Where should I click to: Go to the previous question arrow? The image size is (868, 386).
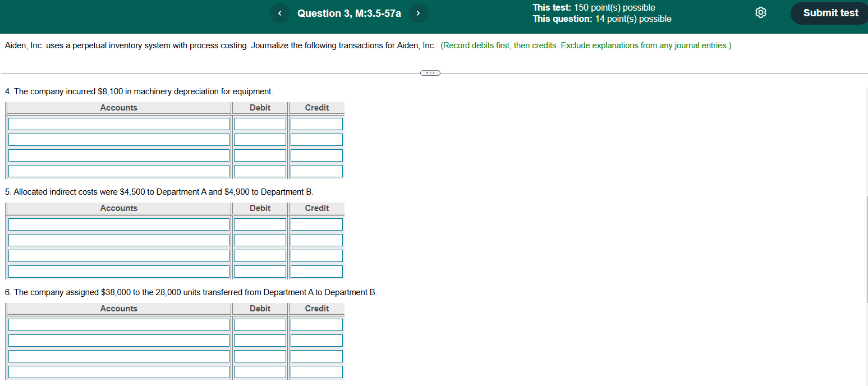pos(279,13)
